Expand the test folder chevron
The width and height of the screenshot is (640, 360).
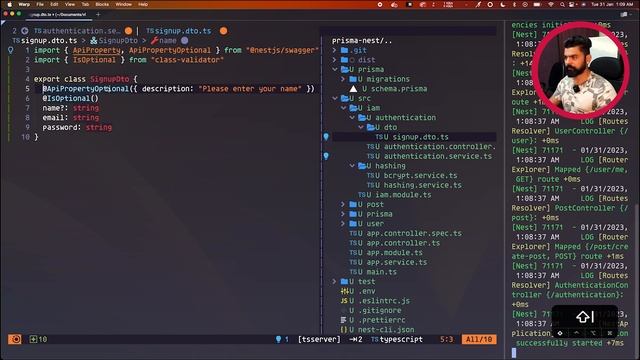(x=335, y=281)
